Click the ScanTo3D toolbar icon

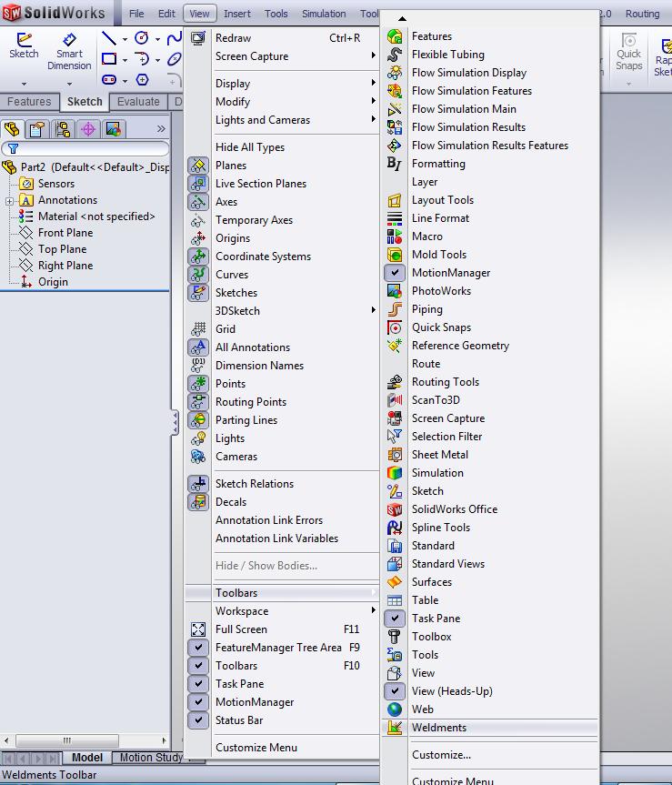(395, 400)
